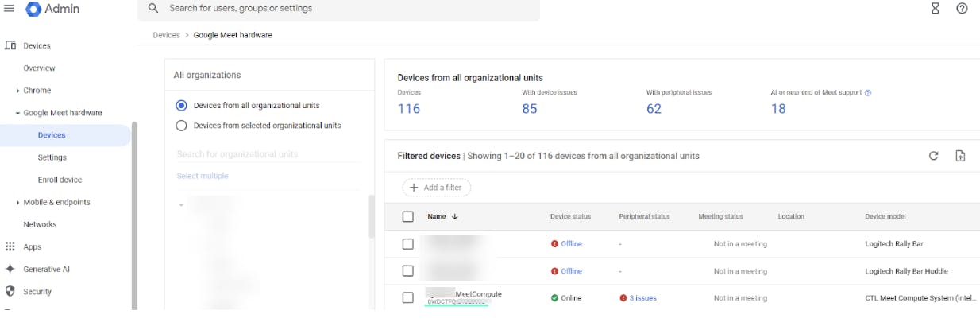Image resolution: width=980 pixels, height=326 pixels.
Task: Go to Enroll device page
Action: (60, 180)
